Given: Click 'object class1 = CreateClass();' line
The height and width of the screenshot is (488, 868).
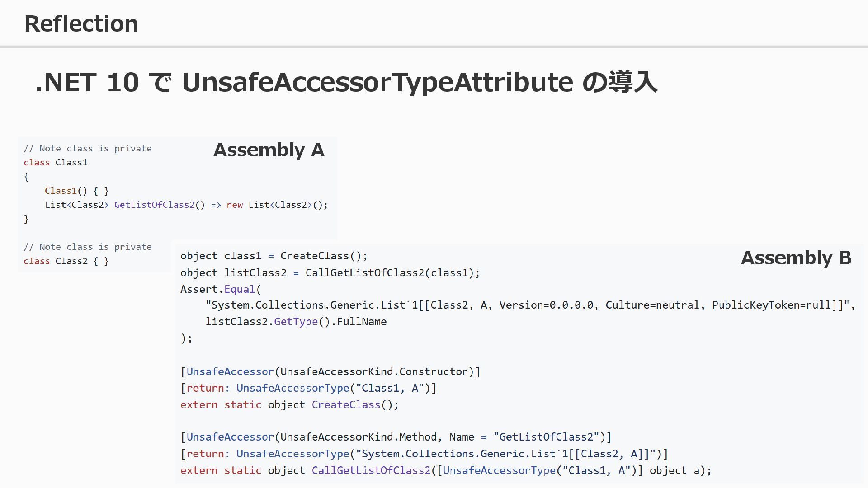Looking at the screenshot, I should 274,256.
